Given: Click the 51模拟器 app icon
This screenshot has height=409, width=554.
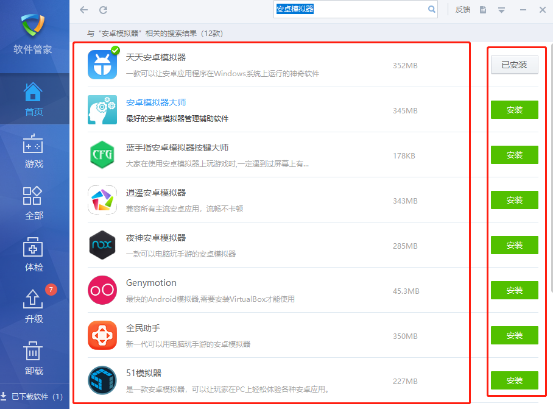Looking at the screenshot, I should 102,380.
